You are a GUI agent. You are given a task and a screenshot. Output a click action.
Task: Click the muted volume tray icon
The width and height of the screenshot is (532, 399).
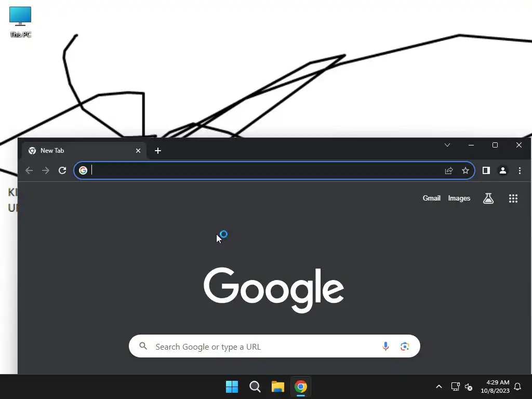pos(469,387)
